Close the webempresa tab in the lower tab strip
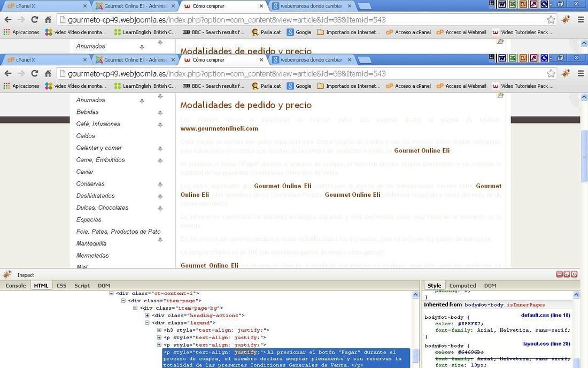This screenshot has width=588, height=368. [350, 60]
